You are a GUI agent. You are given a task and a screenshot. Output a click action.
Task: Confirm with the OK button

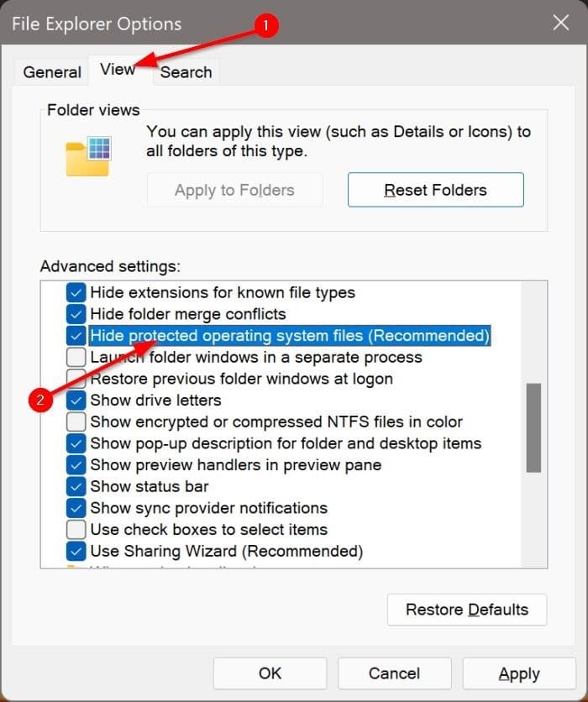(x=270, y=673)
